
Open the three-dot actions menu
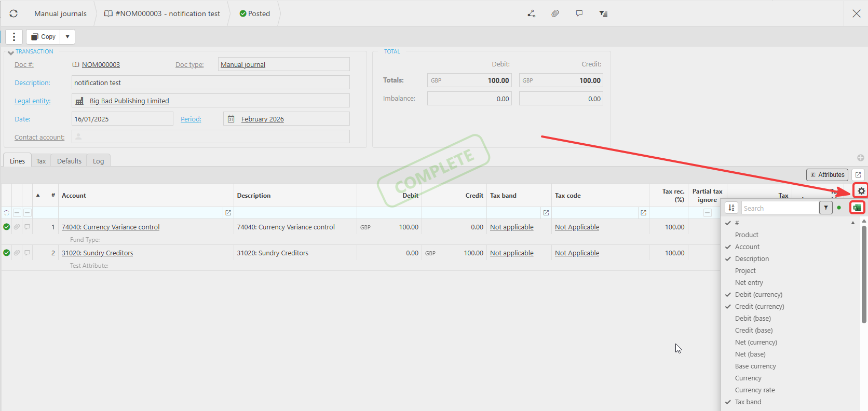[x=14, y=37]
